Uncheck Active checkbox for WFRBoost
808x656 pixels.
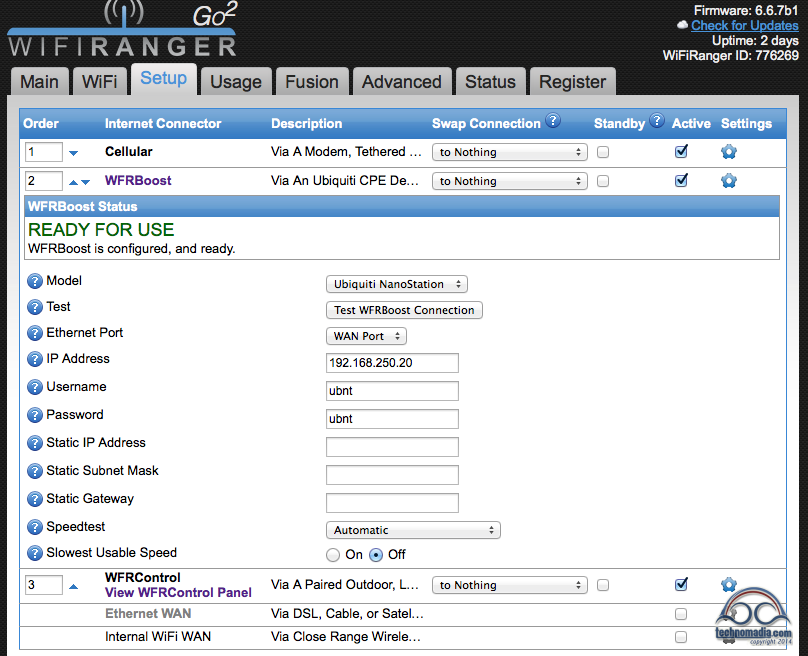pos(681,181)
